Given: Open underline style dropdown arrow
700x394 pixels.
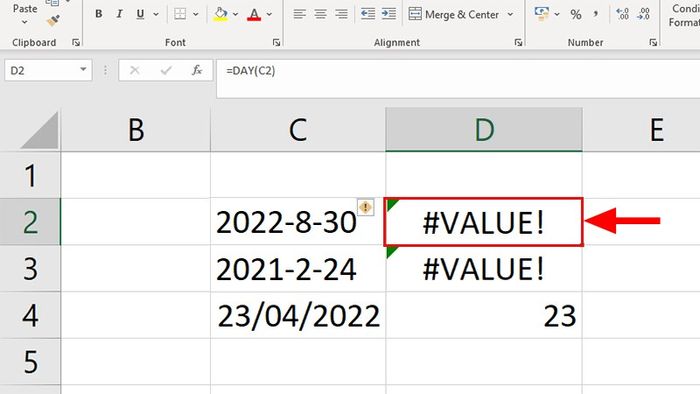Looking at the screenshot, I should tap(156, 14).
